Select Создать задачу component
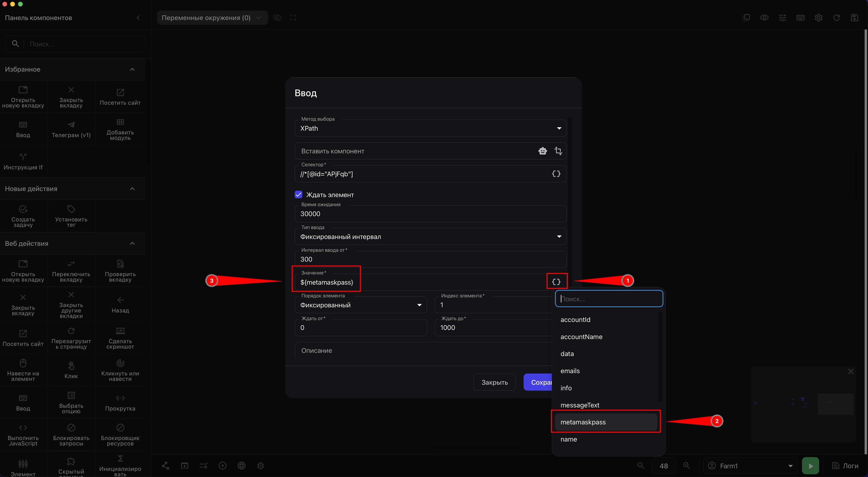Viewport: 868px width, 477px height. click(23, 216)
